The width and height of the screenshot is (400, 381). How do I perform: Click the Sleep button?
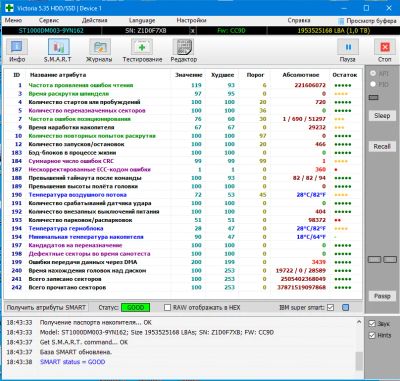[x=382, y=116]
